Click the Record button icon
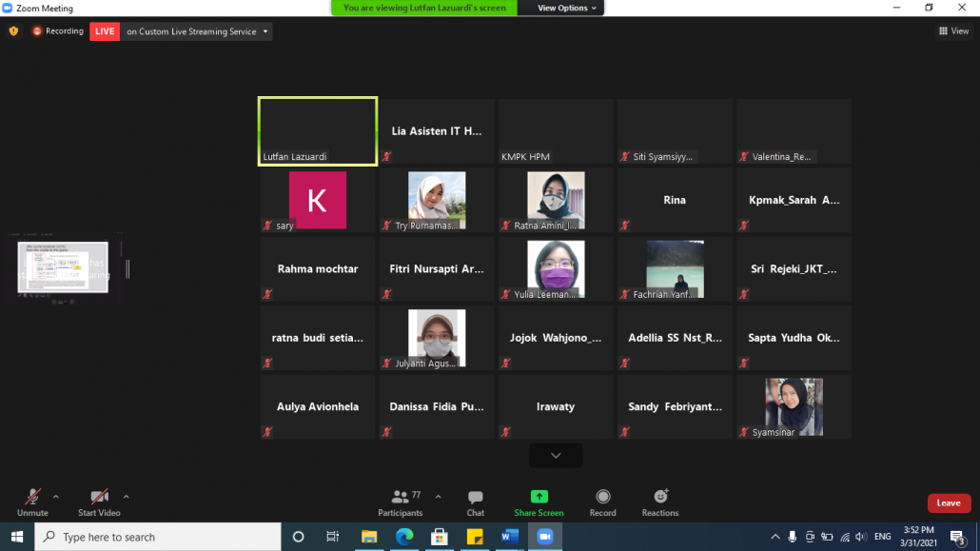 [x=602, y=497]
